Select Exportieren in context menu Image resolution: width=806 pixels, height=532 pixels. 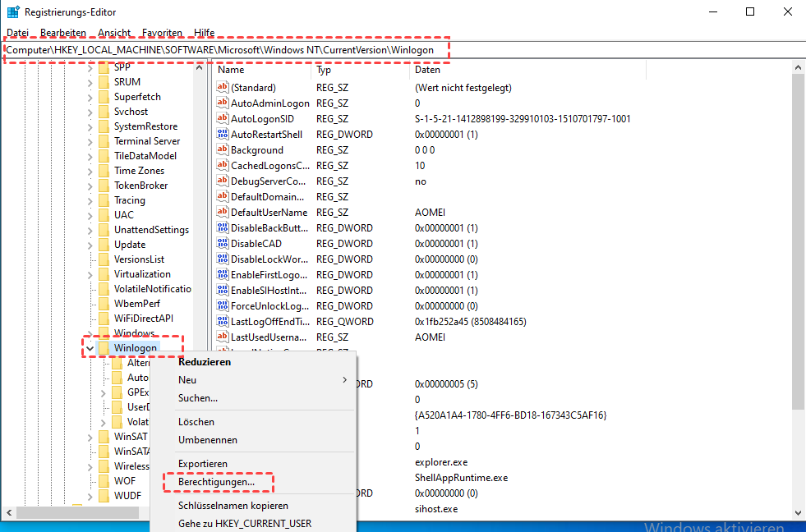203,464
